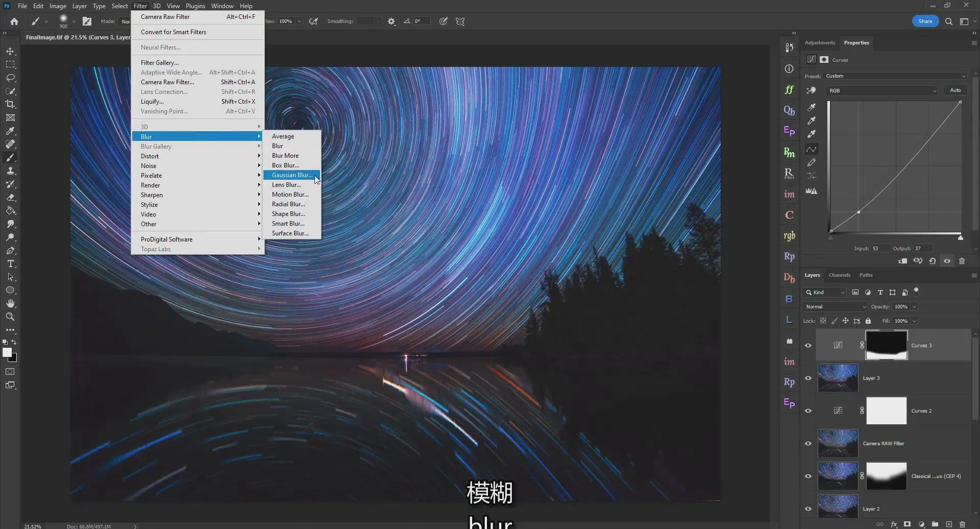This screenshot has width=980, height=529.
Task: Select the Hand tool
Action: [10, 303]
